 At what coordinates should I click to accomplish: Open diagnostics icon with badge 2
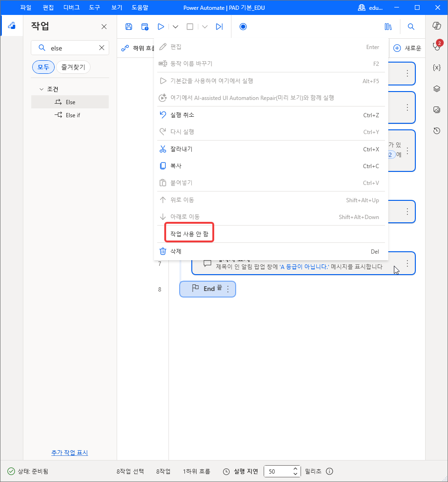point(437,45)
